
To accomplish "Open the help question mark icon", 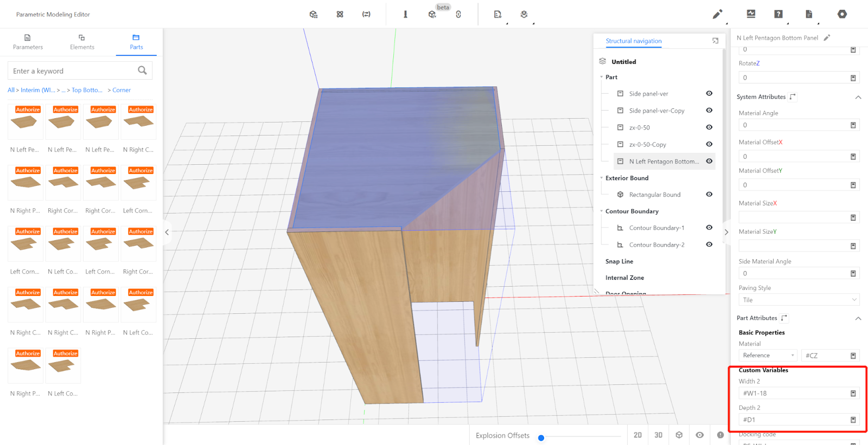I will [x=778, y=14].
